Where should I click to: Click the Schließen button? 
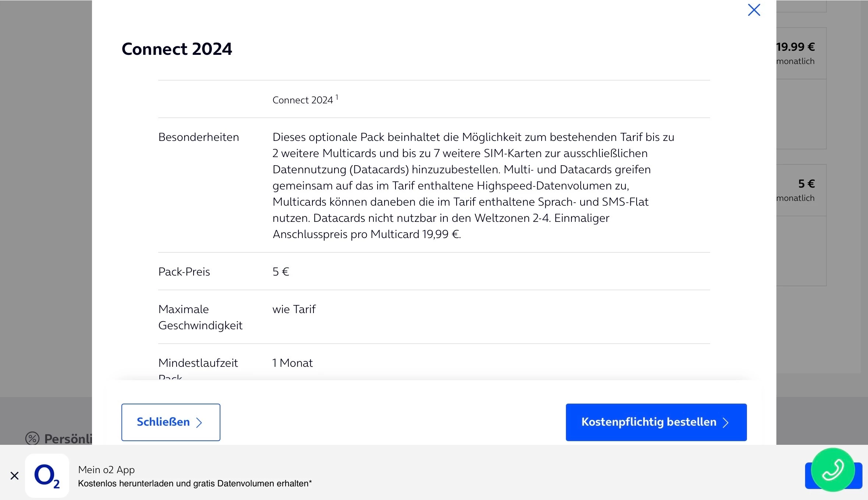click(x=170, y=422)
